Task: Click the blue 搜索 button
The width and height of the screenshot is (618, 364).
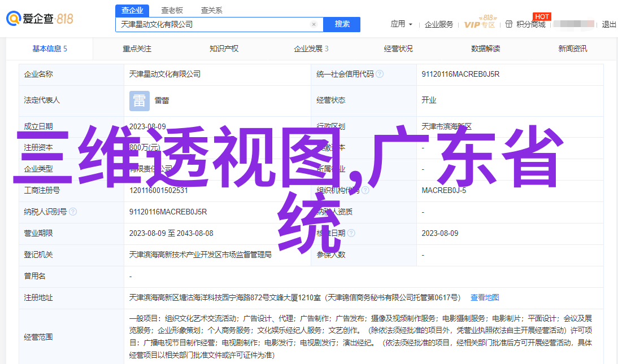Action: tap(342, 24)
